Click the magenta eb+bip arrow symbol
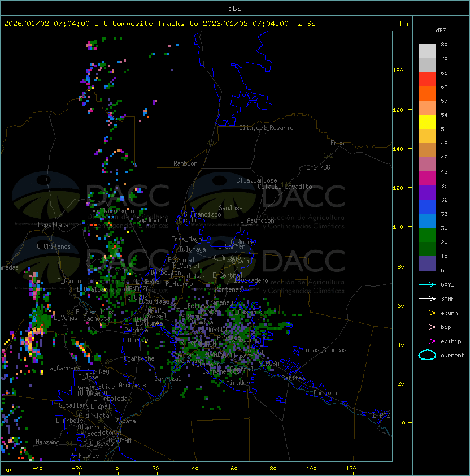470x476 pixels. coord(427,341)
